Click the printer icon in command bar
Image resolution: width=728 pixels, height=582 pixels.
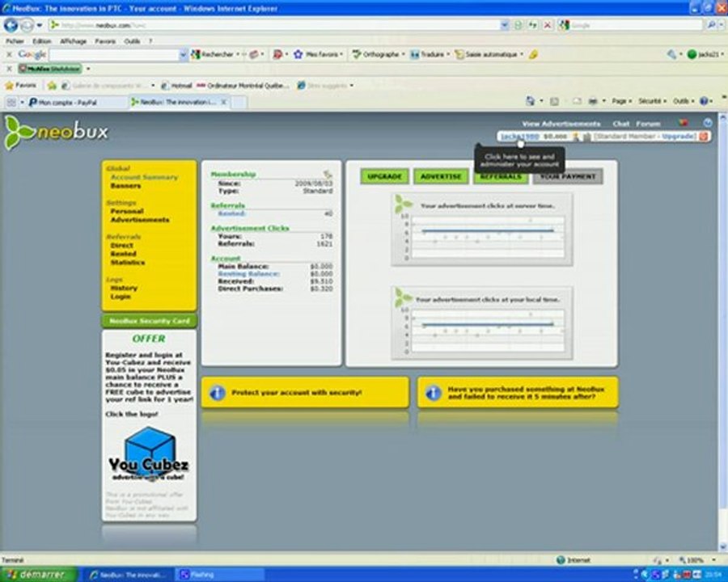click(593, 101)
